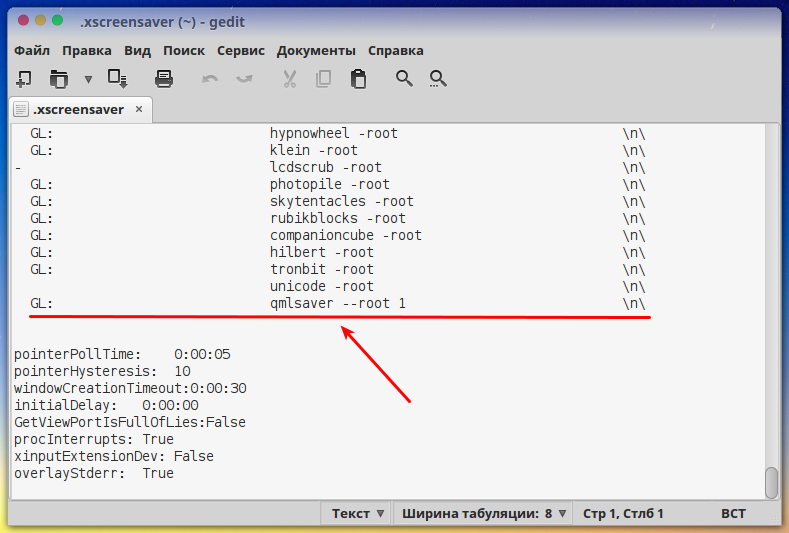Open the Справка menu
Screen dimensions: 789x533
click(396, 51)
